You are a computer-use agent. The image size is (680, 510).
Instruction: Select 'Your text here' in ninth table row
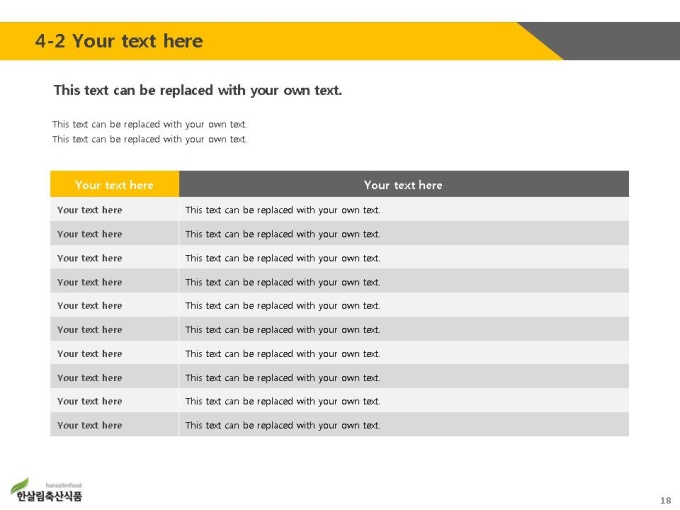click(90, 401)
